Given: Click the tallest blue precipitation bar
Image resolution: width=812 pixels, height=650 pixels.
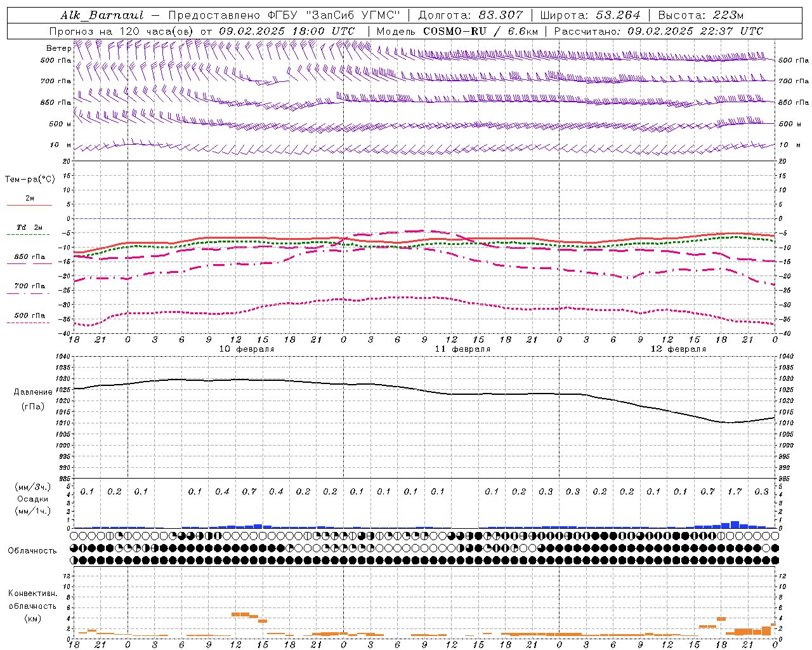Looking at the screenshot, I should click(x=735, y=524).
